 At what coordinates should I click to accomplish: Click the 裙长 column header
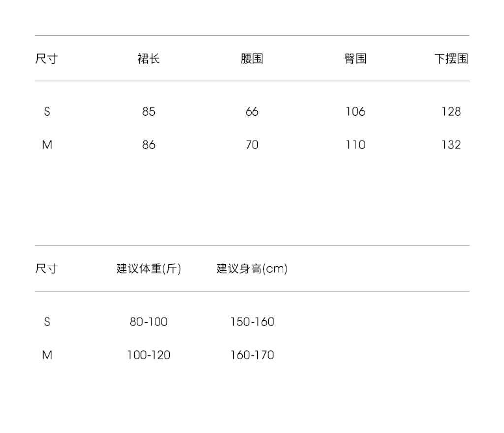coord(149,59)
